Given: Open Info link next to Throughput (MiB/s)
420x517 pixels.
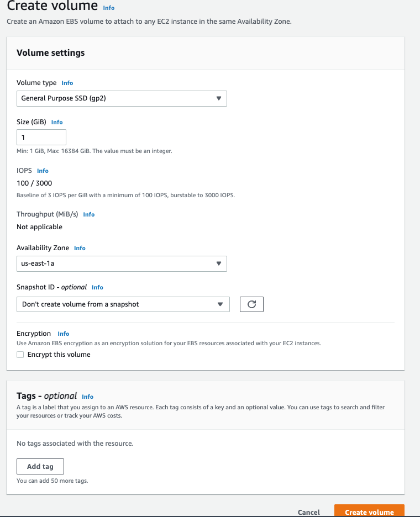Looking at the screenshot, I should (x=89, y=215).
